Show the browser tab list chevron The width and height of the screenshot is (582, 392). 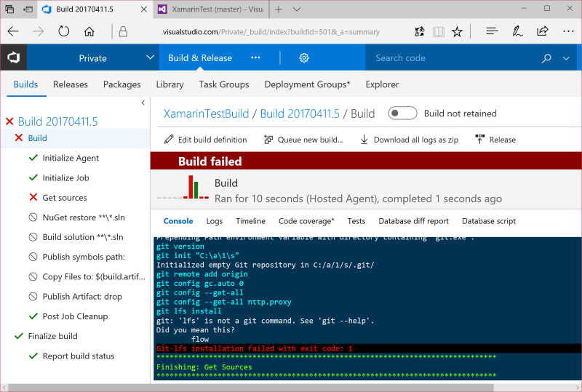point(297,9)
